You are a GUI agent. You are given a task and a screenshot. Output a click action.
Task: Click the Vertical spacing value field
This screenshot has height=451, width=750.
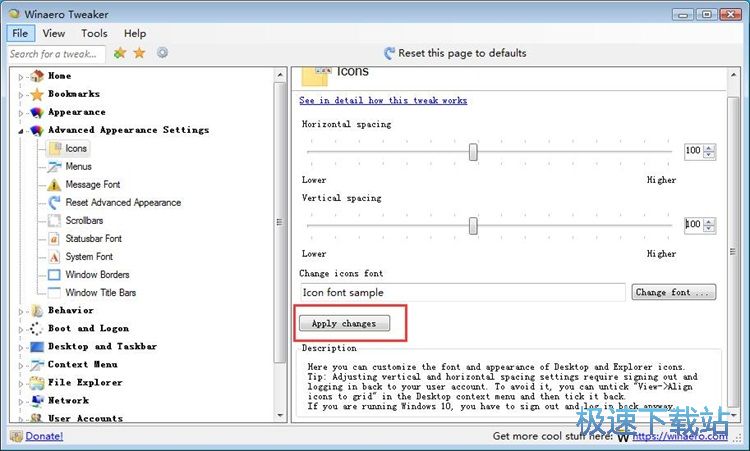click(695, 224)
